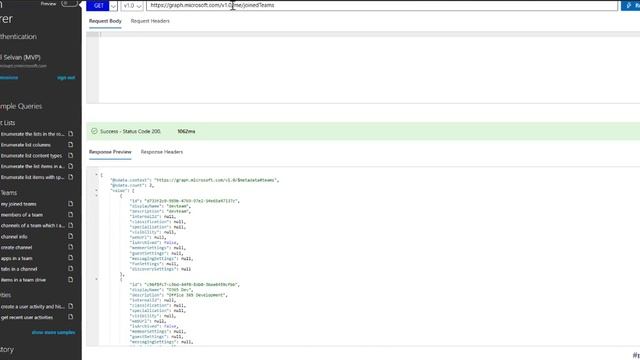
Task: Click the blue GET method button
Action: tap(98, 6)
